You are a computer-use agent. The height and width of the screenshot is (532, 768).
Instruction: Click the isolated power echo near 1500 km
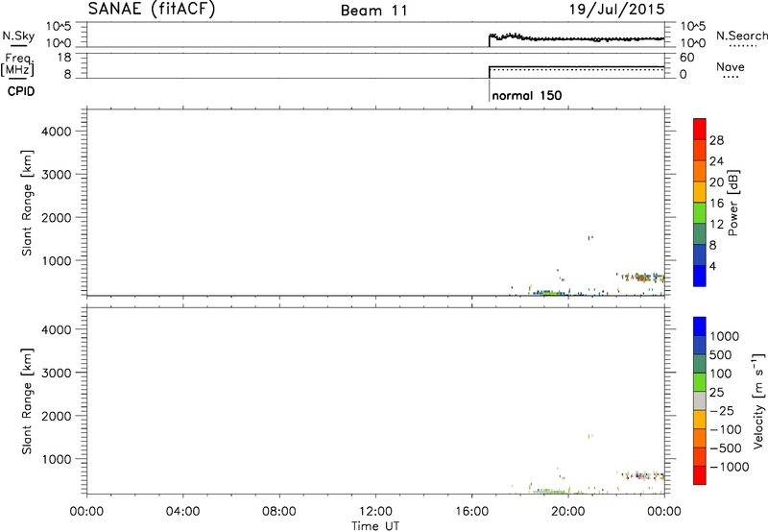pos(590,238)
